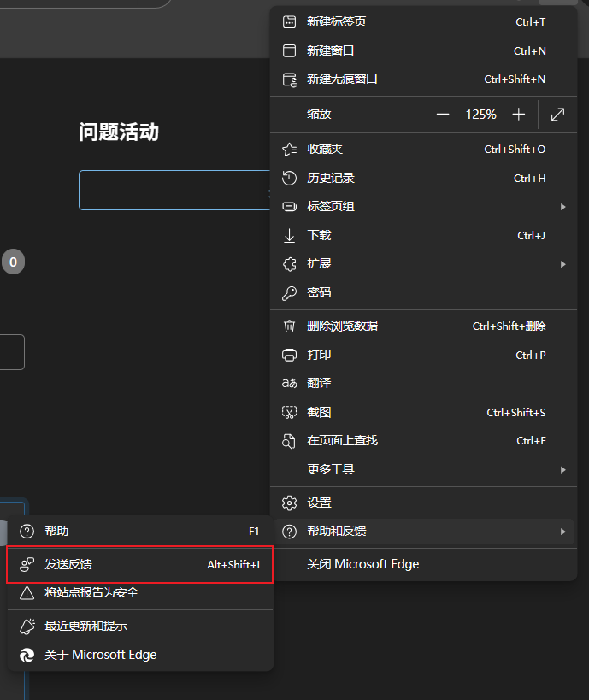Decrease zoom with the minus button
Screen dimensions: 589x700
click(x=443, y=115)
